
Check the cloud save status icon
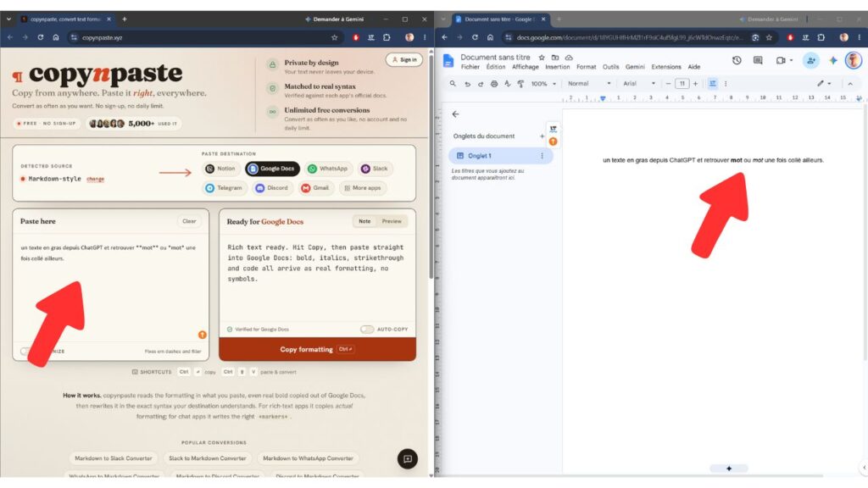(x=569, y=57)
